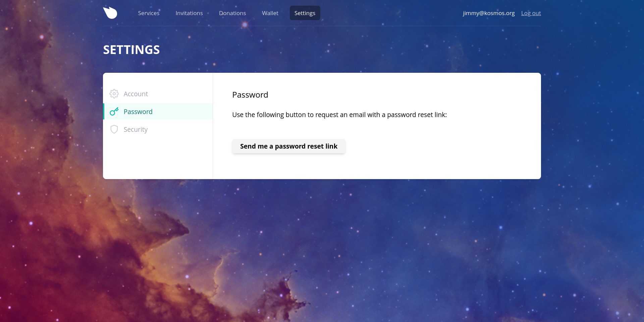The height and width of the screenshot is (322, 644).
Task: Open the Donations section
Action: [x=232, y=13]
